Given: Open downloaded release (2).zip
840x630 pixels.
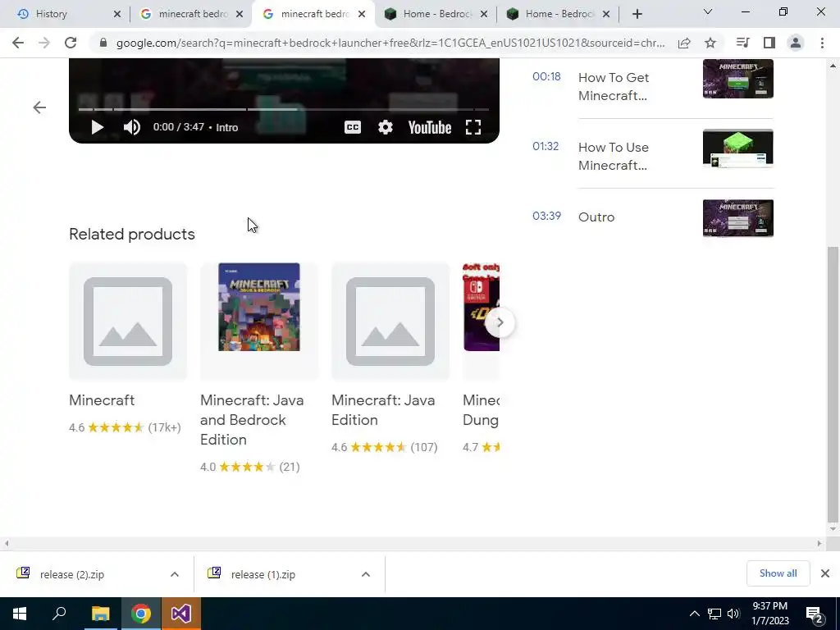Looking at the screenshot, I should 72,574.
